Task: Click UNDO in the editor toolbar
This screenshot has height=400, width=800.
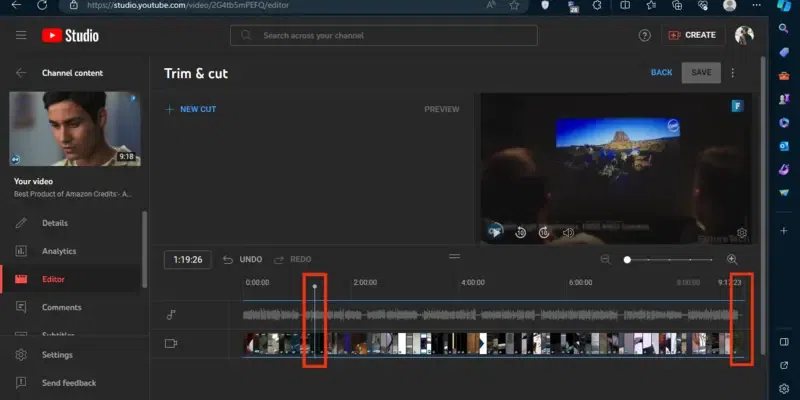Action: 242,260
